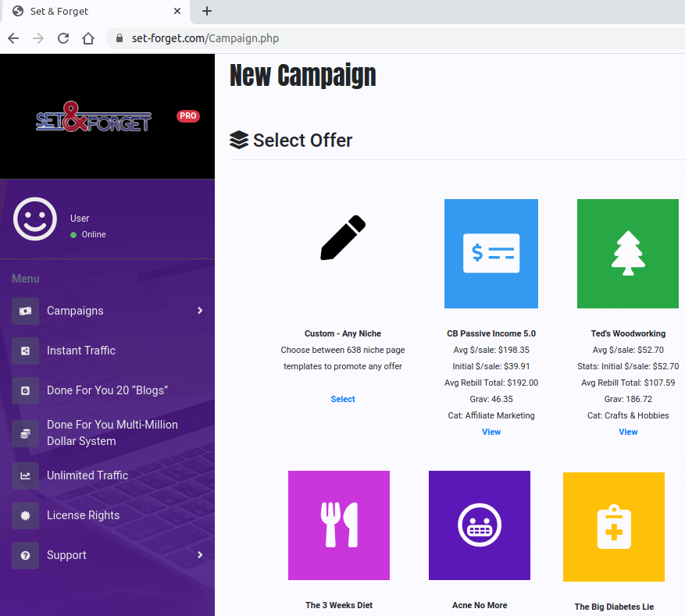Click the Campaigns money icon
The height and width of the screenshot is (616, 685).
click(25, 311)
